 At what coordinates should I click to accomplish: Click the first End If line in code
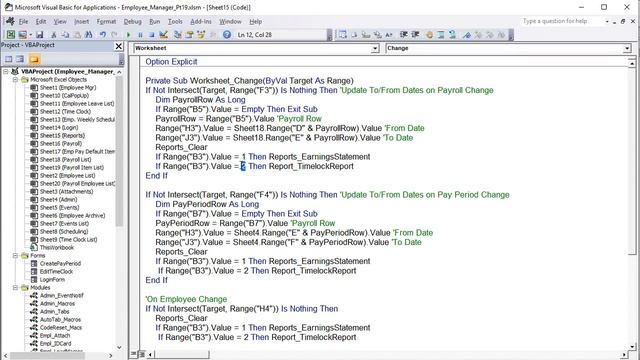tap(157, 176)
